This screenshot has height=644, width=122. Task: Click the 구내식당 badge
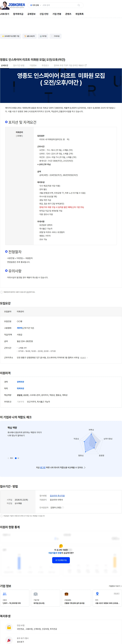[x=55, y=36]
